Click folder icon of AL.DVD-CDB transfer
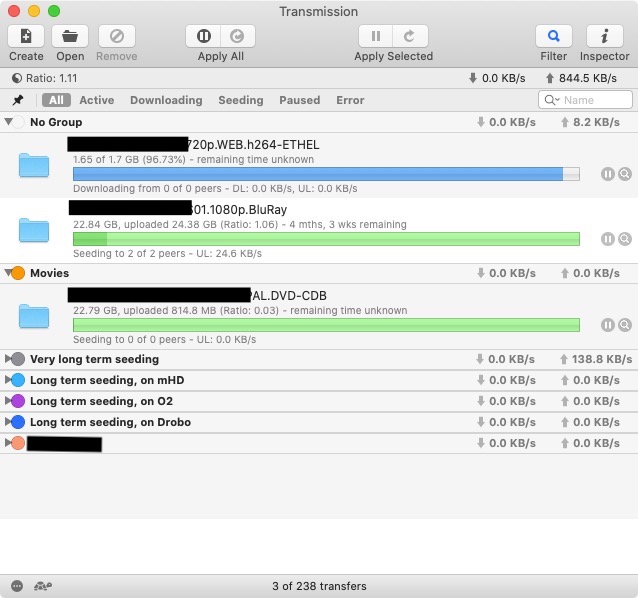The image size is (638, 598). (34, 316)
